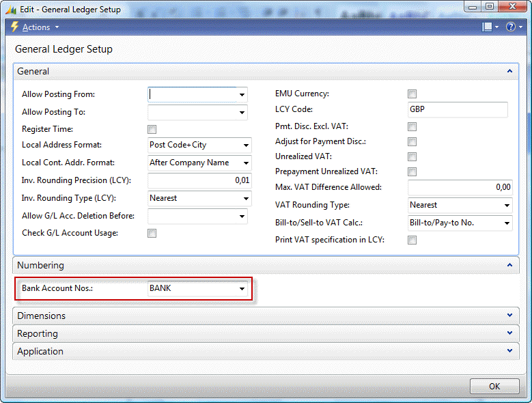Open the VAT Rounding Type dropdown

[507, 205]
